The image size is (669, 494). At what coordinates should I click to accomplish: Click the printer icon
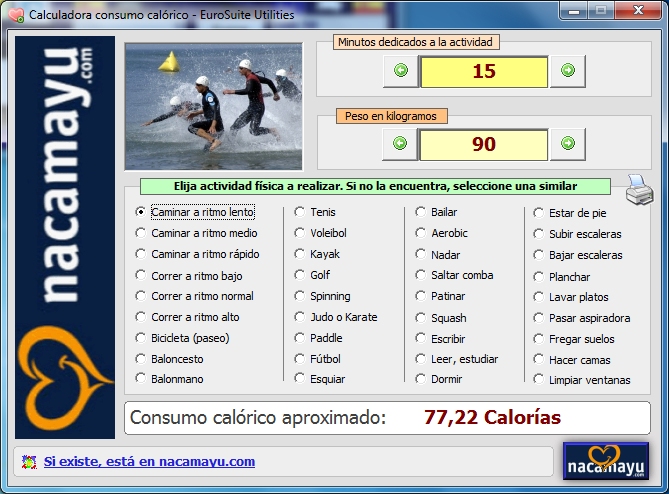point(638,187)
